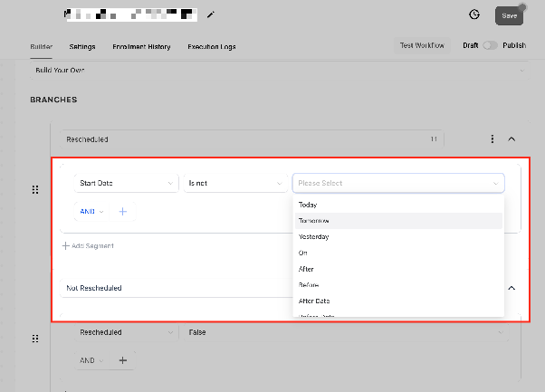Open the Is not operator dropdown
The image size is (545, 392).
point(235,183)
